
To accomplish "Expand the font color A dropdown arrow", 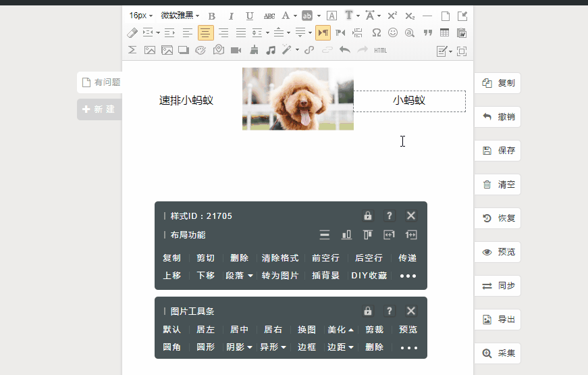I will (x=295, y=16).
